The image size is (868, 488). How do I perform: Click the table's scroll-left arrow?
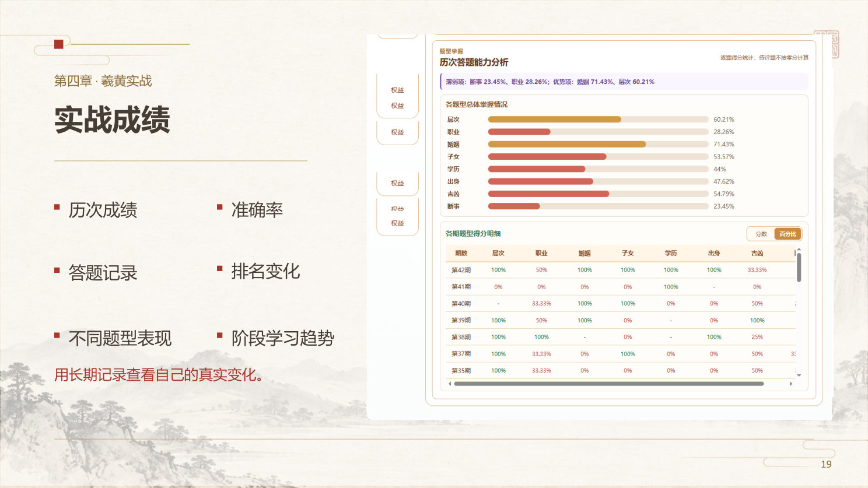pyautogui.click(x=449, y=384)
